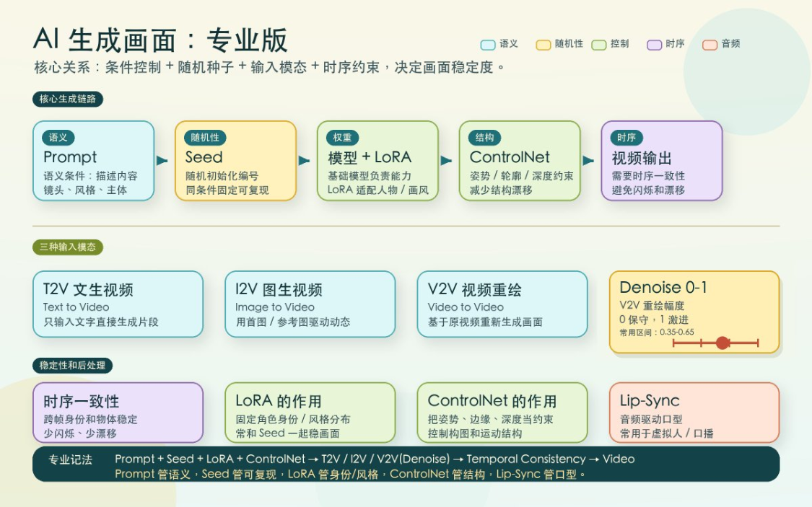Open the T2V 文生视频 card heading
The height and width of the screenshot is (507, 812).
(x=88, y=289)
